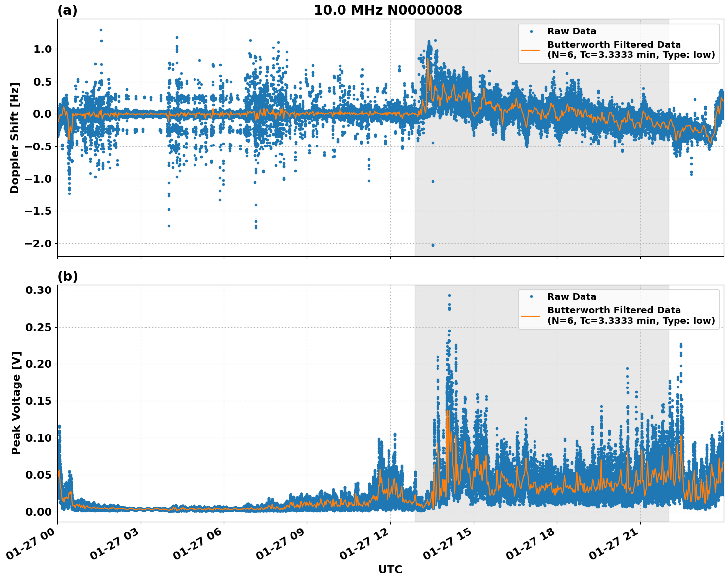Click the "01-27 18" time tick label
This screenshot has width=728, height=580.
pyautogui.click(x=532, y=544)
